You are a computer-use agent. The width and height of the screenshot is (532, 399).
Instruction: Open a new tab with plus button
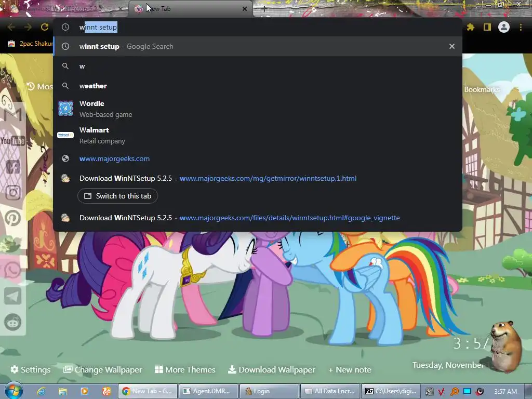[264, 9]
